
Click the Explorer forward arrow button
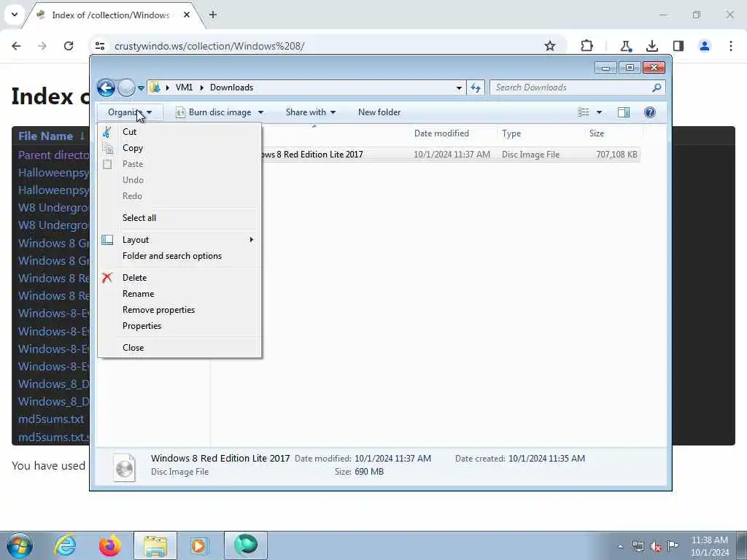pyautogui.click(x=126, y=87)
